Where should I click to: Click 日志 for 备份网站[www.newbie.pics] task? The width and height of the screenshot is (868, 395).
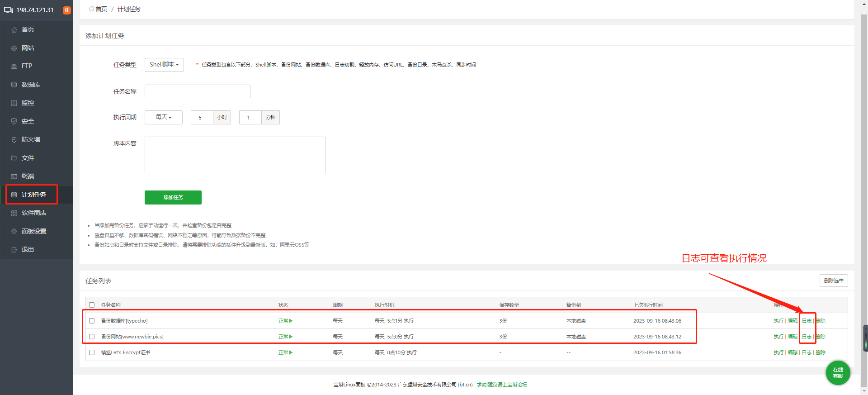pyautogui.click(x=807, y=337)
